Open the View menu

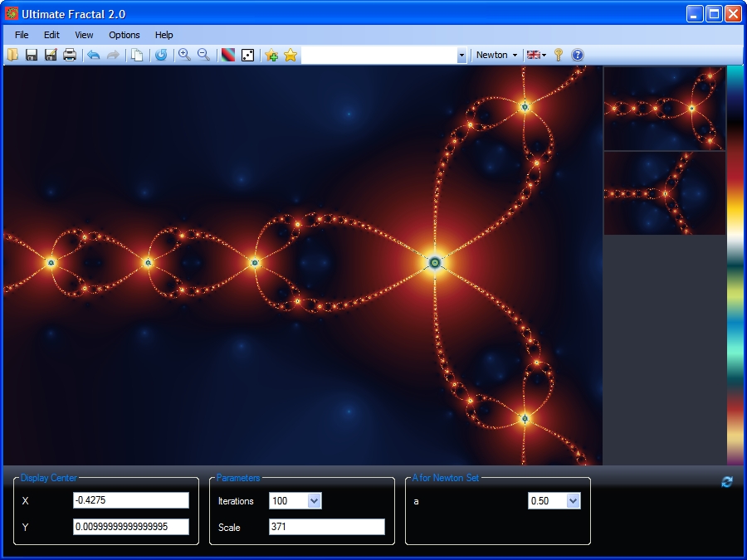pos(84,35)
